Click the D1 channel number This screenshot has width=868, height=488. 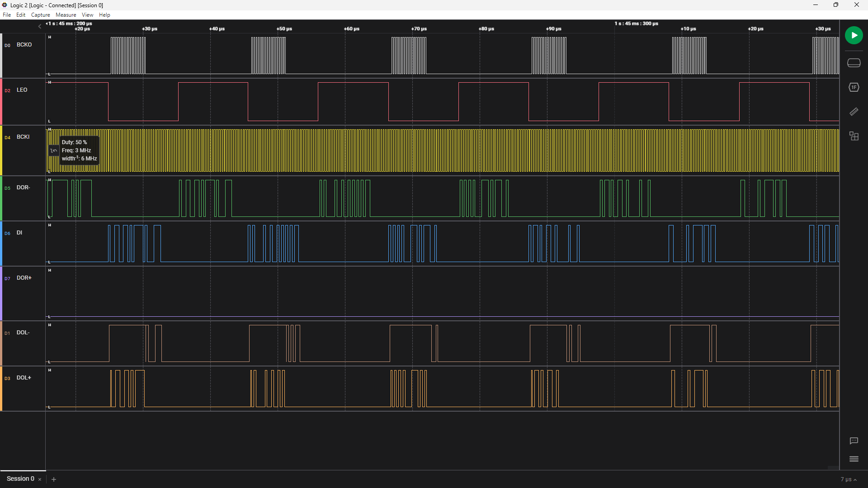pos(7,333)
